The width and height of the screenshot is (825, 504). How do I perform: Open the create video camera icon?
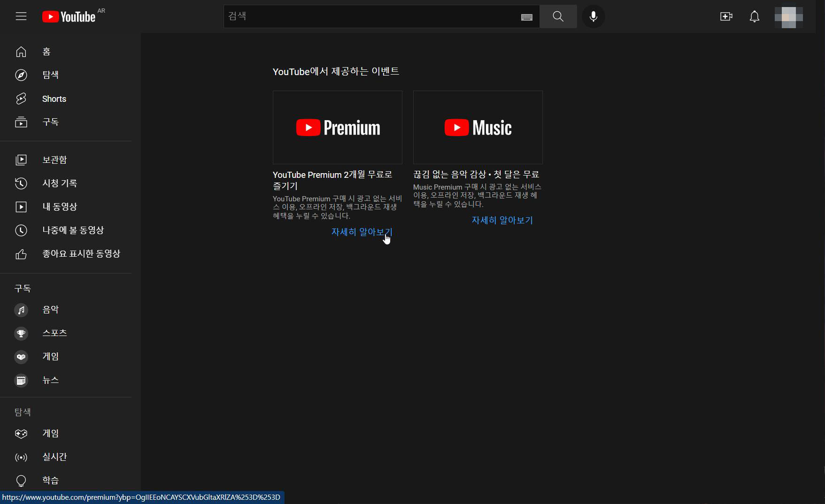coord(726,16)
